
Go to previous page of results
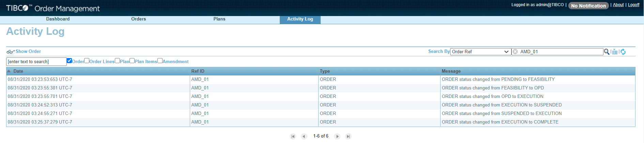(x=304, y=137)
